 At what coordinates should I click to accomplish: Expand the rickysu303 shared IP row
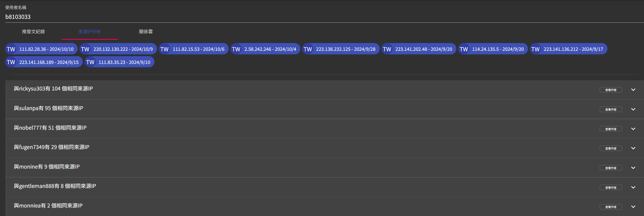(633, 90)
